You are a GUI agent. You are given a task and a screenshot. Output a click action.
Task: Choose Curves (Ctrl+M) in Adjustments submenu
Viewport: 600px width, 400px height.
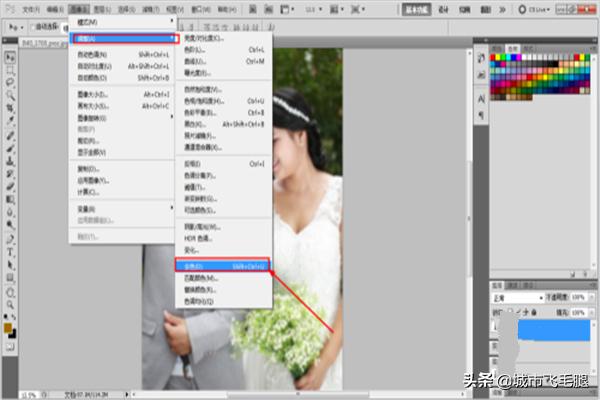[x=224, y=61]
